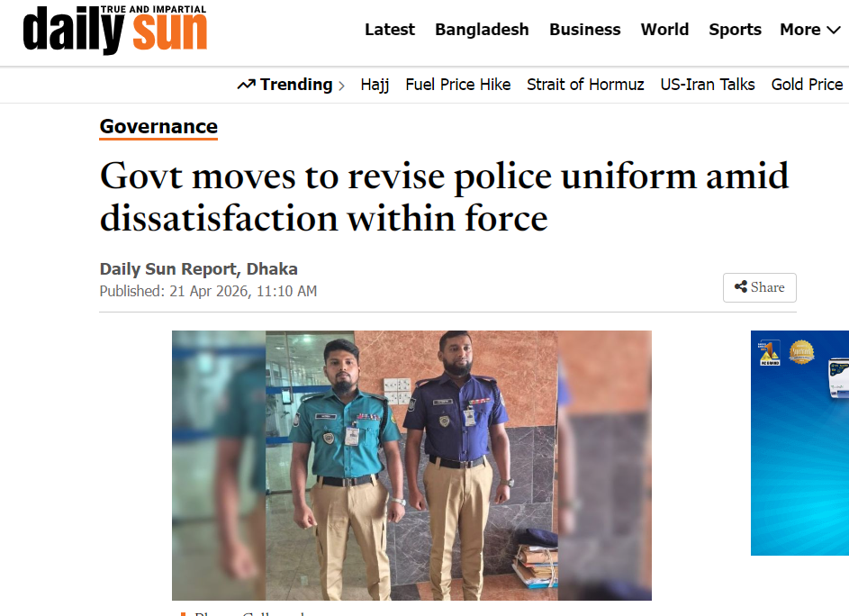
Task: Open the Strait of Hormuz topic
Action: (x=585, y=85)
